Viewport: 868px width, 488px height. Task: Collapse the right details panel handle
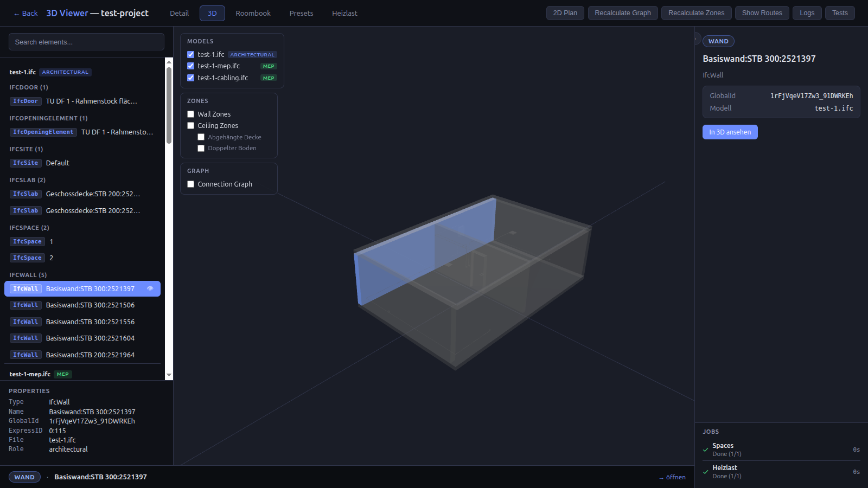697,39
